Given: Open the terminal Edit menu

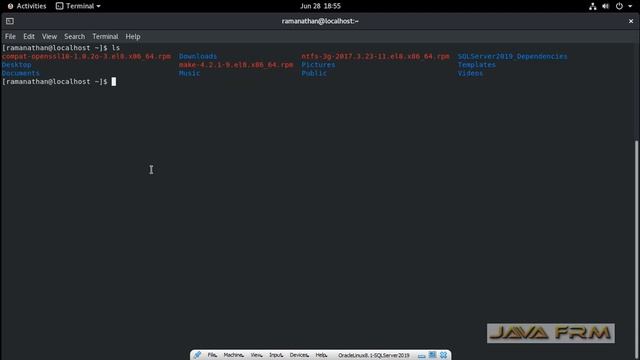Looking at the screenshot, I should pos(29,36).
